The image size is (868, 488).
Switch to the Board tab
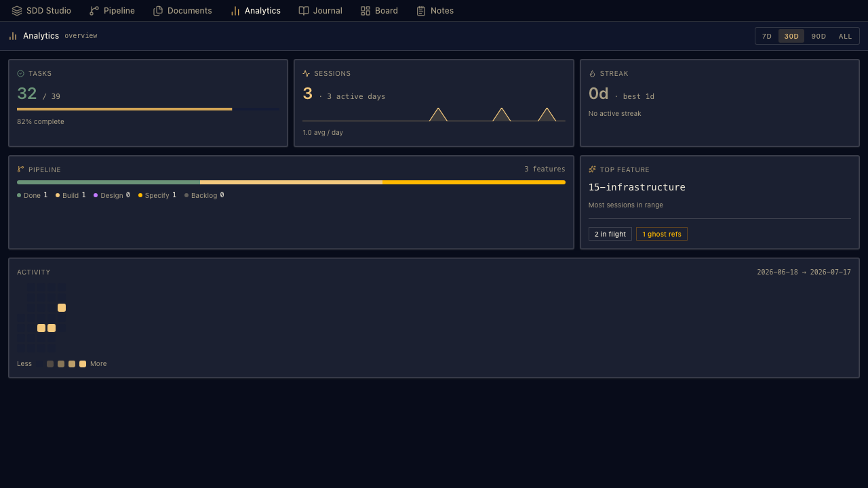tap(379, 11)
